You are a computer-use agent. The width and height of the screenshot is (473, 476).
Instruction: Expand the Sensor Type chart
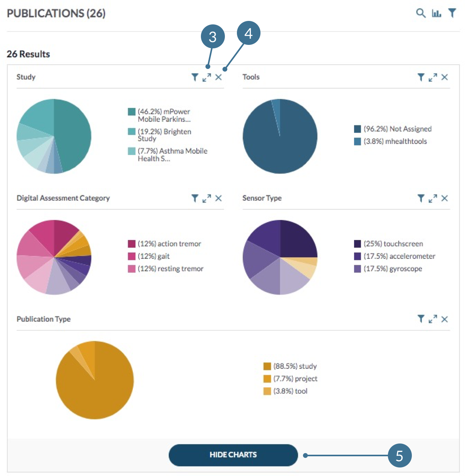tap(433, 199)
